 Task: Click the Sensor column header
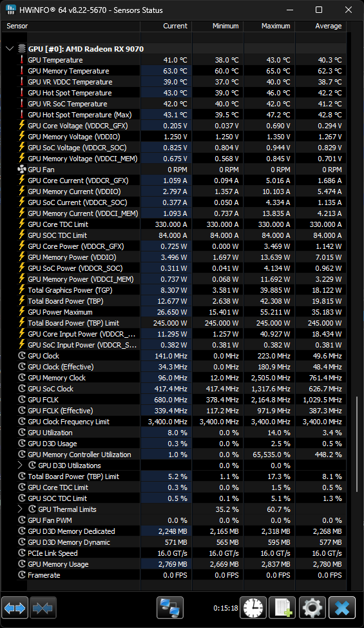71,26
